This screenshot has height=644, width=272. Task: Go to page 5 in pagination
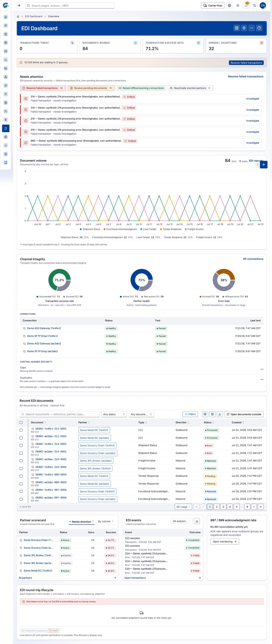(x=237, y=507)
